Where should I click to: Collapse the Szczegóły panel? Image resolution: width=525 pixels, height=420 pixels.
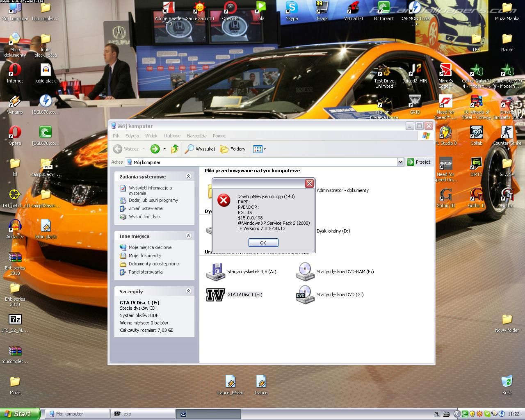point(189,291)
